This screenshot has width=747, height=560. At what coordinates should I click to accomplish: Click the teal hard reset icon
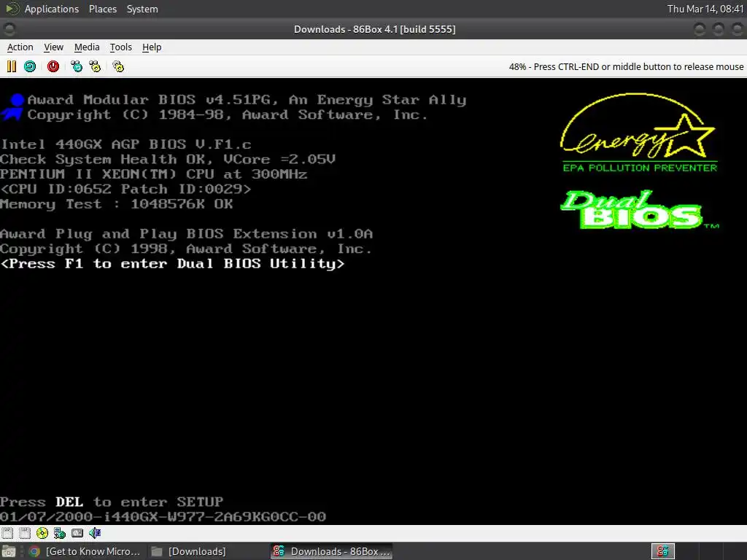coord(30,66)
